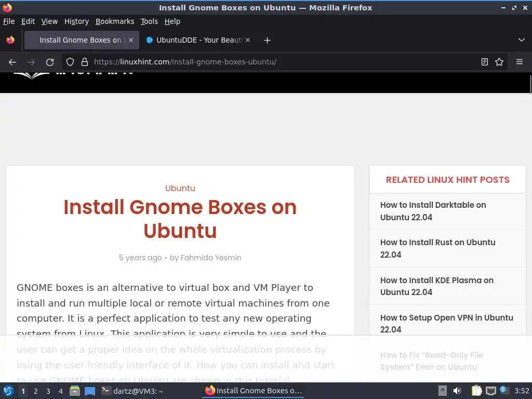
Task: Reload the current page
Action: [50, 62]
